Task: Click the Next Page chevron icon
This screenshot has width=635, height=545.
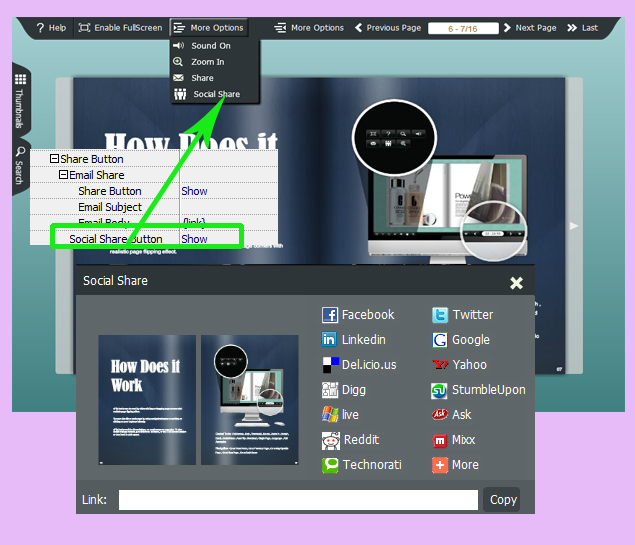Action: (507, 28)
